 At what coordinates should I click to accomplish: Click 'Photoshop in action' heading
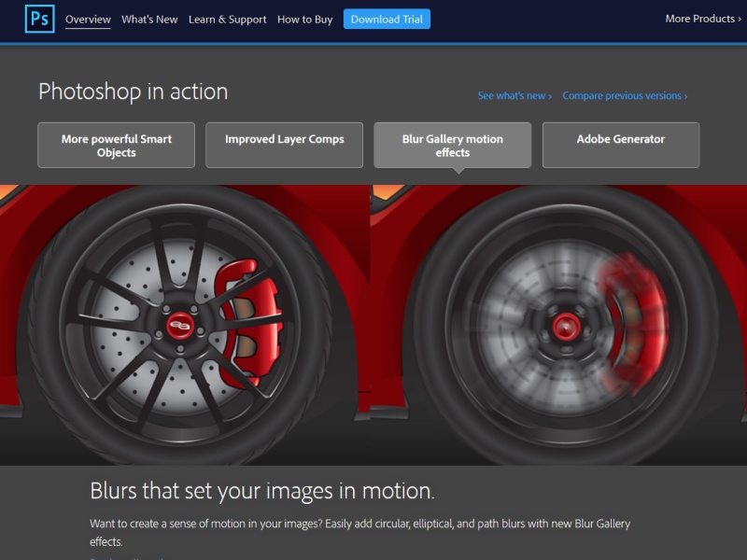(134, 91)
